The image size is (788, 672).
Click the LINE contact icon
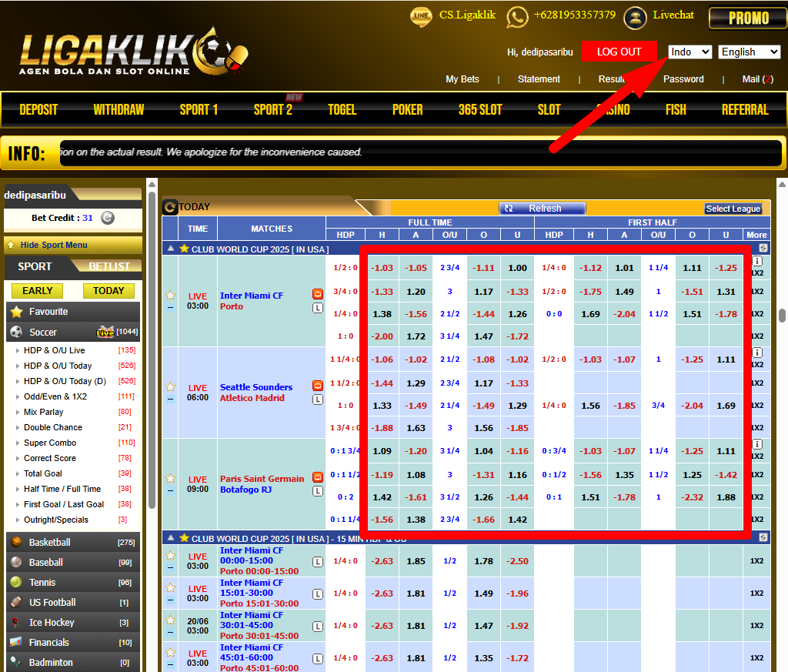(x=421, y=16)
